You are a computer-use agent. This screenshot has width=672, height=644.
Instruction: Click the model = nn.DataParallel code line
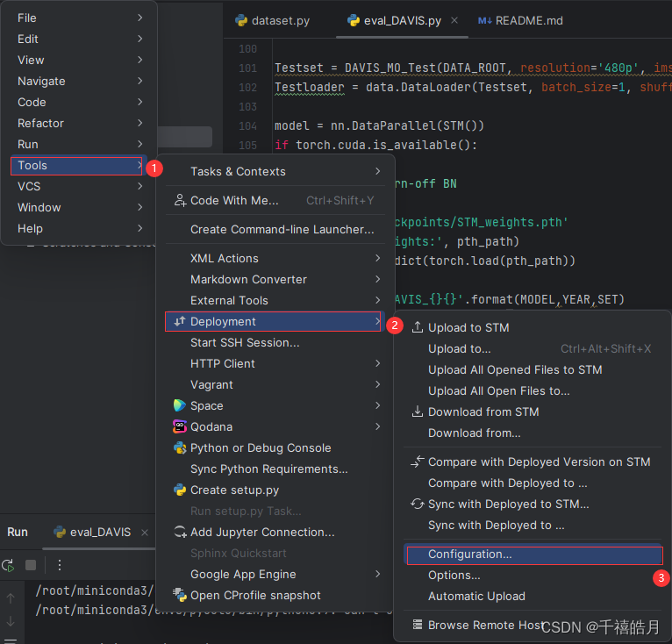[379, 125]
